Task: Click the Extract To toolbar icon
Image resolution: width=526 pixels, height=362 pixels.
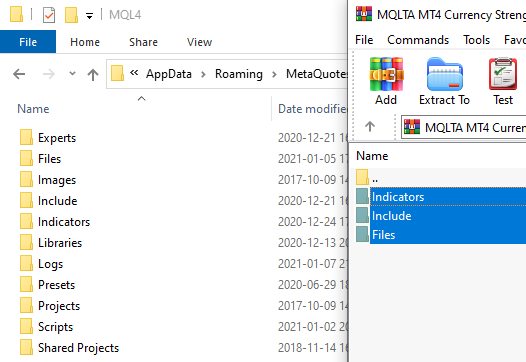Action: [444, 81]
